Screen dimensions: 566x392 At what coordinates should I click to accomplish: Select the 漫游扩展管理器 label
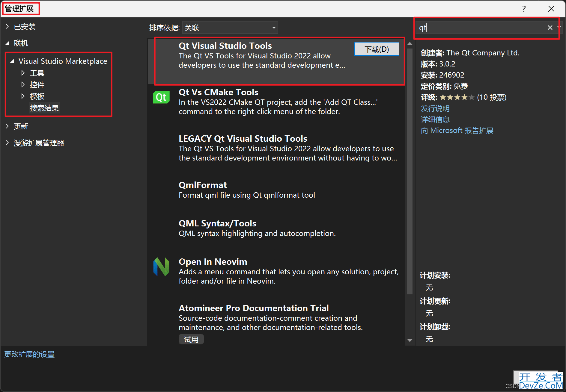click(39, 143)
